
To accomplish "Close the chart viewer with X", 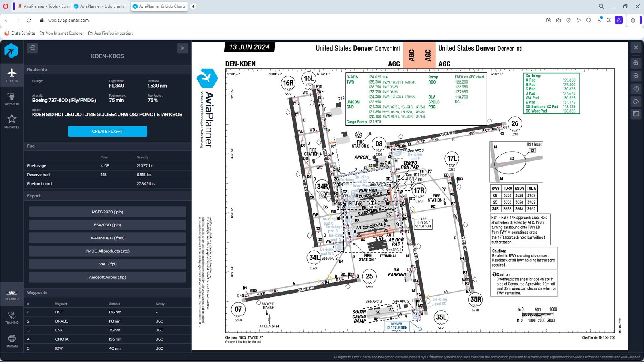I will 636,47.
